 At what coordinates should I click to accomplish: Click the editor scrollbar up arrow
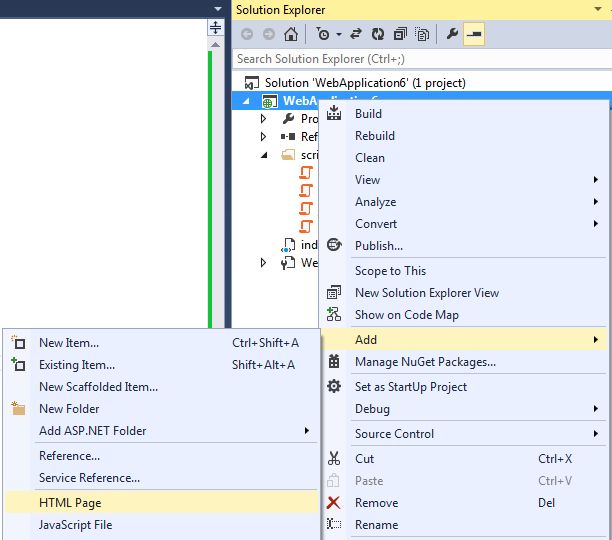(x=215, y=45)
